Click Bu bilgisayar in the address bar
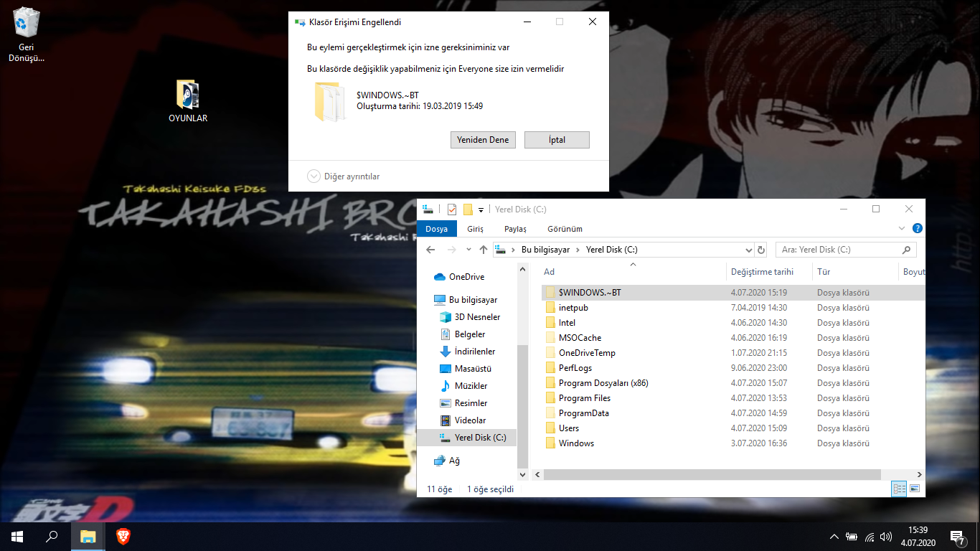 (545, 250)
